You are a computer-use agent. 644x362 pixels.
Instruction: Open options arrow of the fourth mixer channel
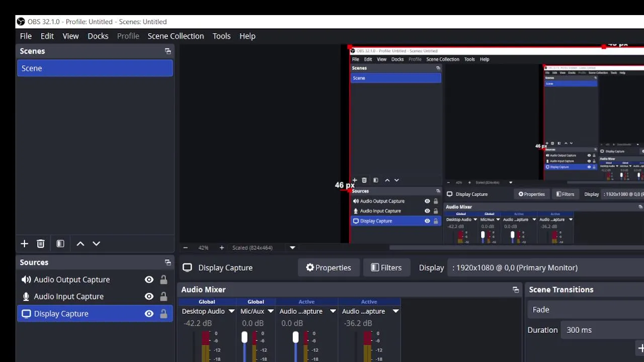395,311
